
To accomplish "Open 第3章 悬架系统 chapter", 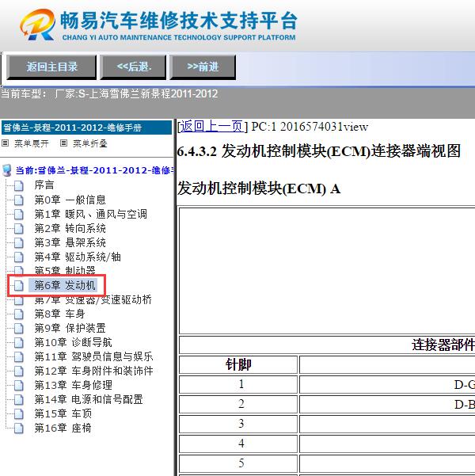I will coord(70,242).
